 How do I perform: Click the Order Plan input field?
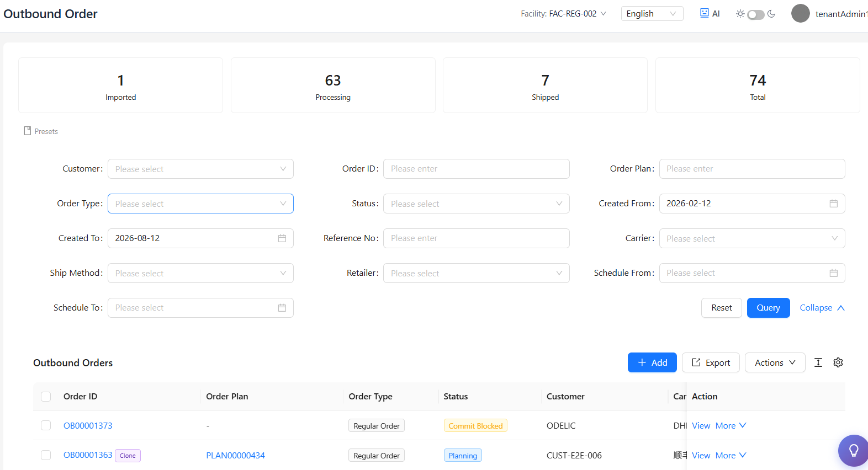click(x=752, y=169)
